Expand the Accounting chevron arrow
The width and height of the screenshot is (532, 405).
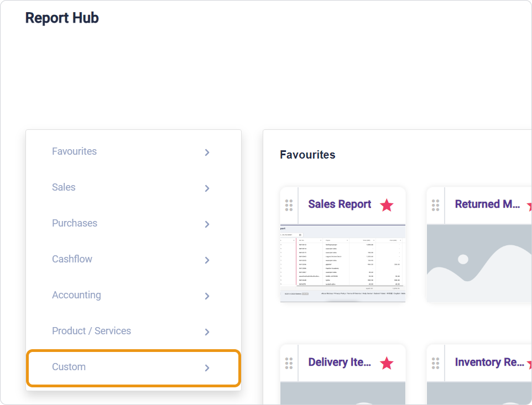207,296
